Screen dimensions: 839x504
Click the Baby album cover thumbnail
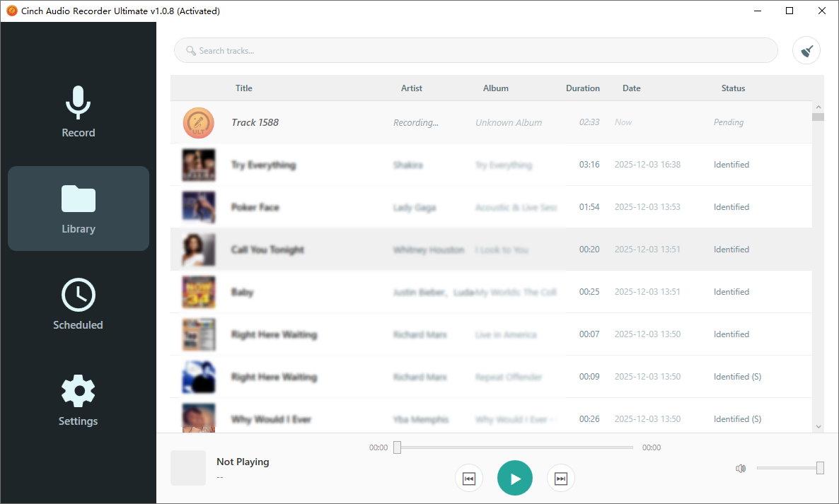pyautogui.click(x=198, y=292)
